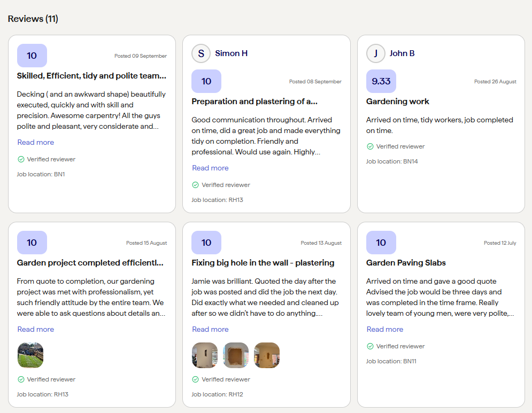Viewport: 532px width, 413px height.
Task: Expand Simon H's review via Read more
Action: (x=210, y=168)
